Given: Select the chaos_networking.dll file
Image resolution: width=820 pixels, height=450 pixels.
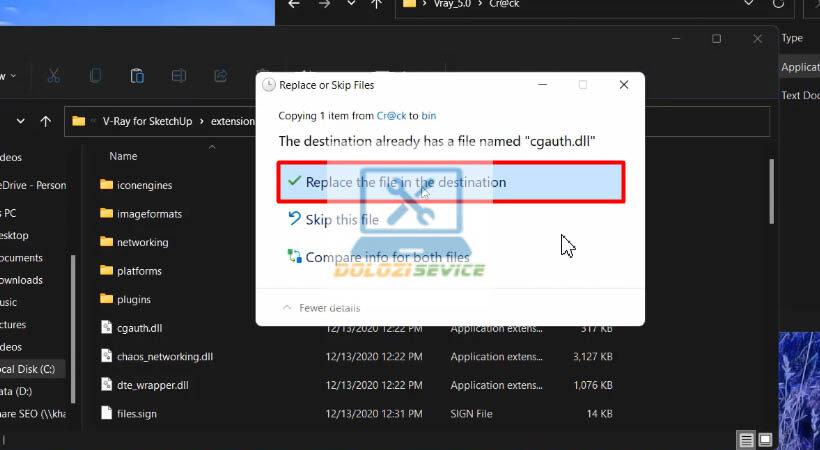Looking at the screenshot, I should 164,356.
